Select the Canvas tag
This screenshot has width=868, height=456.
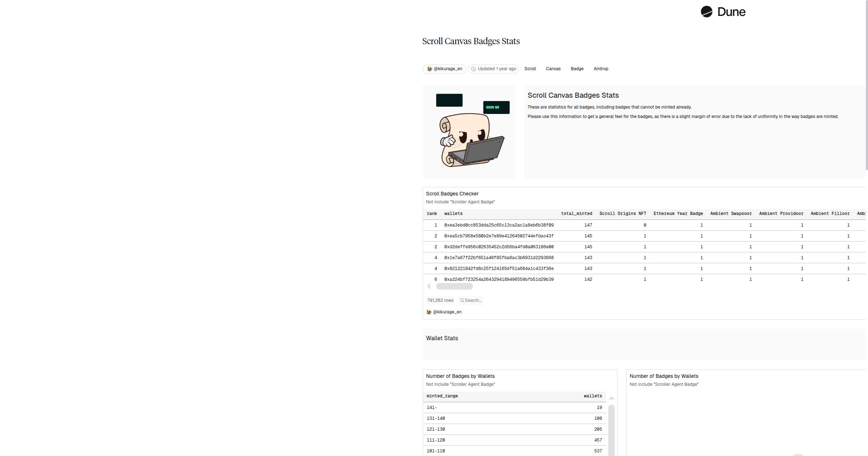click(553, 69)
